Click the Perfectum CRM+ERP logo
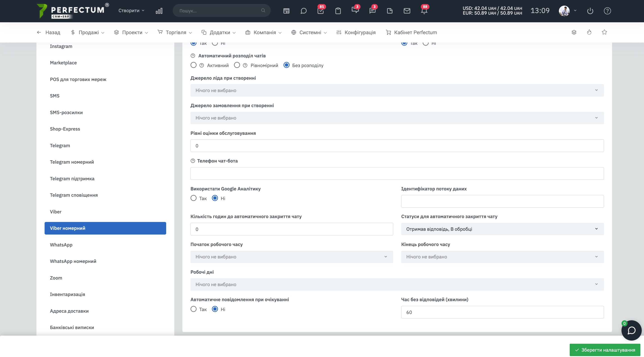Image resolution: width=644 pixels, height=357 pixels. (x=73, y=11)
